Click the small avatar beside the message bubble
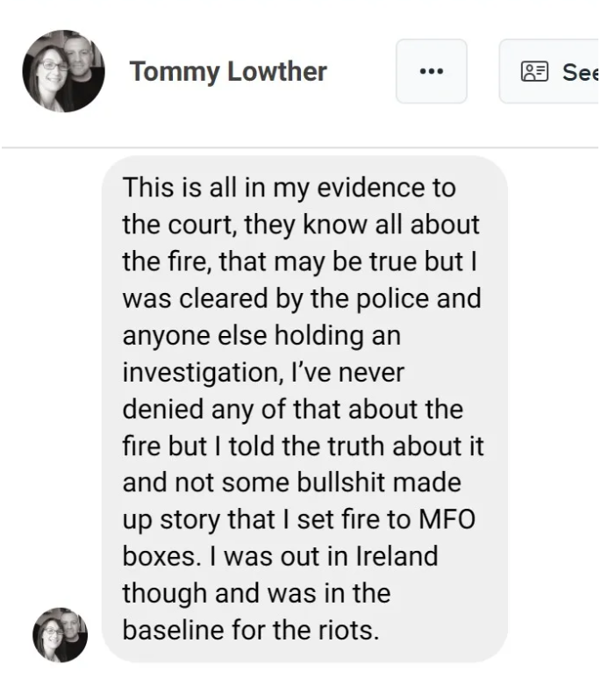The image size is (601, 700). [x=61, y=634]
